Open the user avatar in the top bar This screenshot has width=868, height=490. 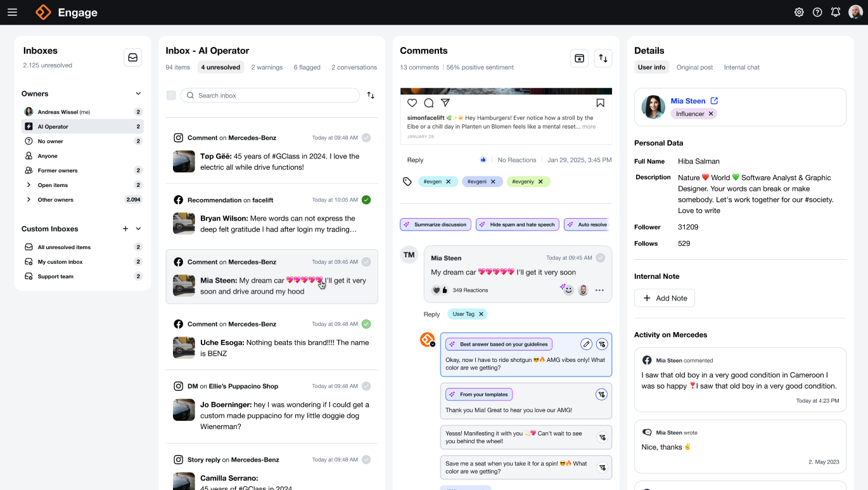[856, 12]
